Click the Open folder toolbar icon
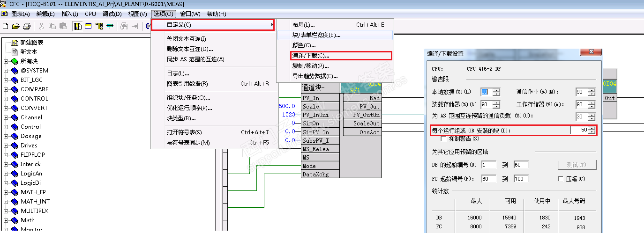Screen dimensions: 644x233 16,26
